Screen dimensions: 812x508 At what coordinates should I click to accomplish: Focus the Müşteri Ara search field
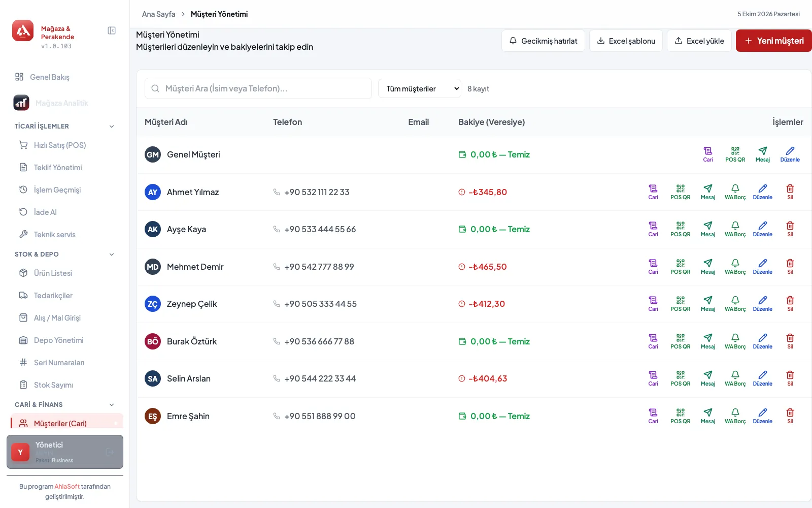pos(258,88)
